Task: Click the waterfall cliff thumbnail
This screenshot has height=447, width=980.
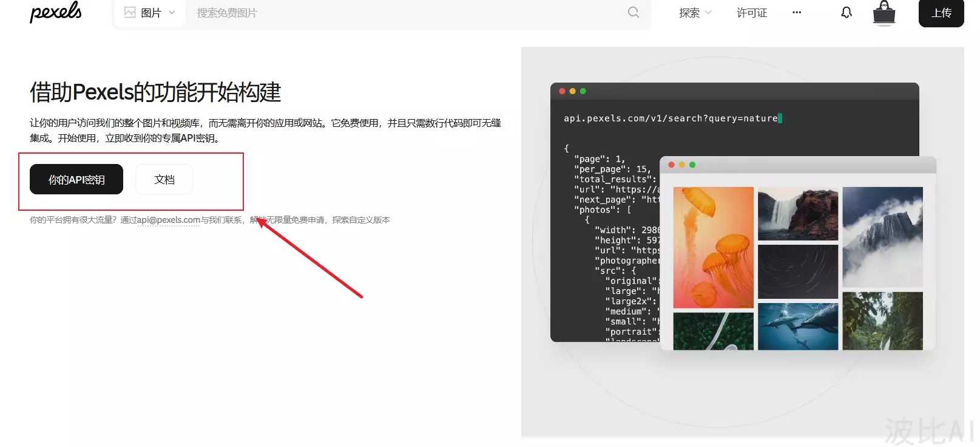Action: pyautogui.click(x=798, y=214)
